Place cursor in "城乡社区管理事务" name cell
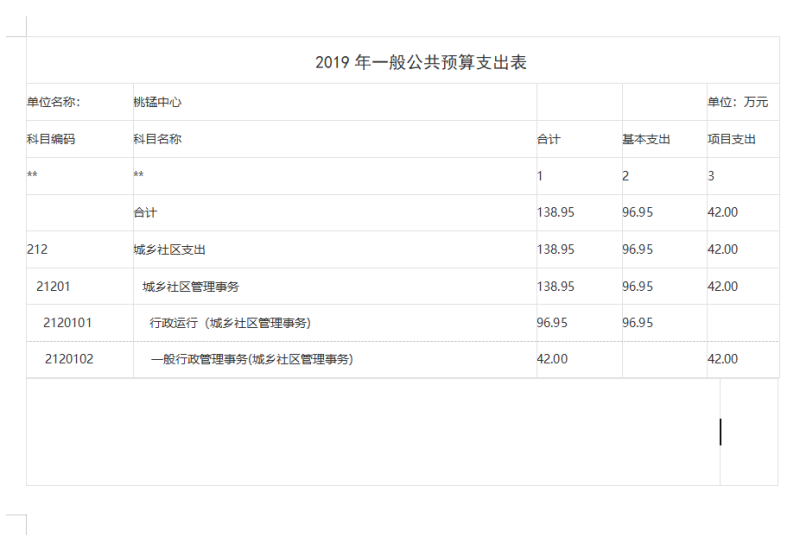Screen dimensions: 800x549 [191, 286]
